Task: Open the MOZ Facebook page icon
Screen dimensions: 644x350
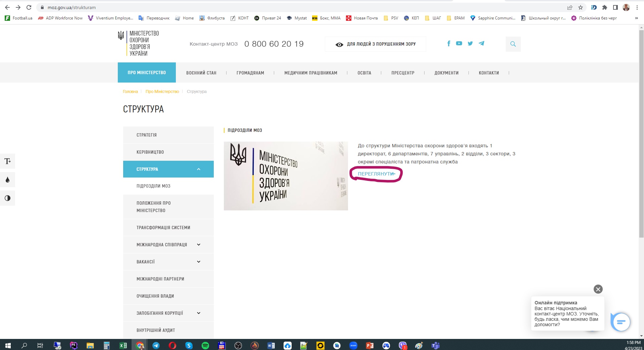Action: [449, 44]
